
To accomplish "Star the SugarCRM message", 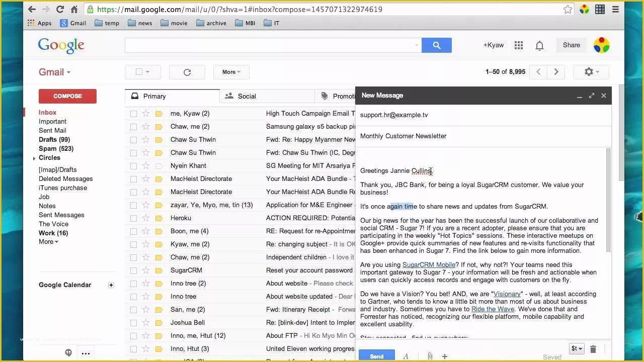I will pos(146,270).
